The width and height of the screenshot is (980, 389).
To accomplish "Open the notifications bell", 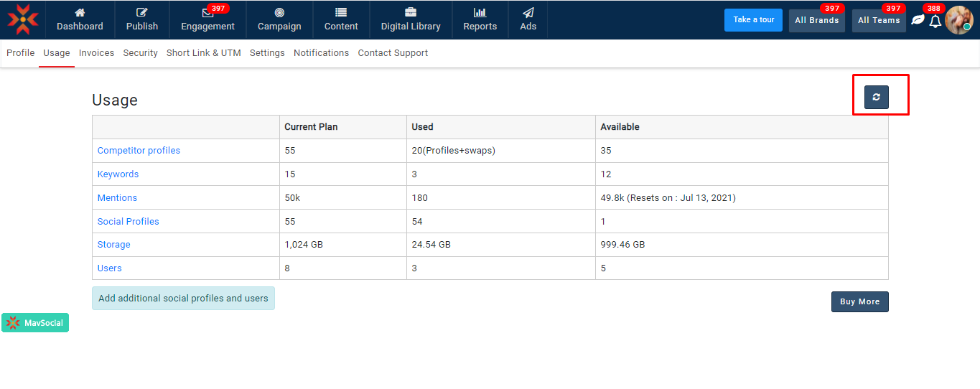I will (x=935, y=21).
